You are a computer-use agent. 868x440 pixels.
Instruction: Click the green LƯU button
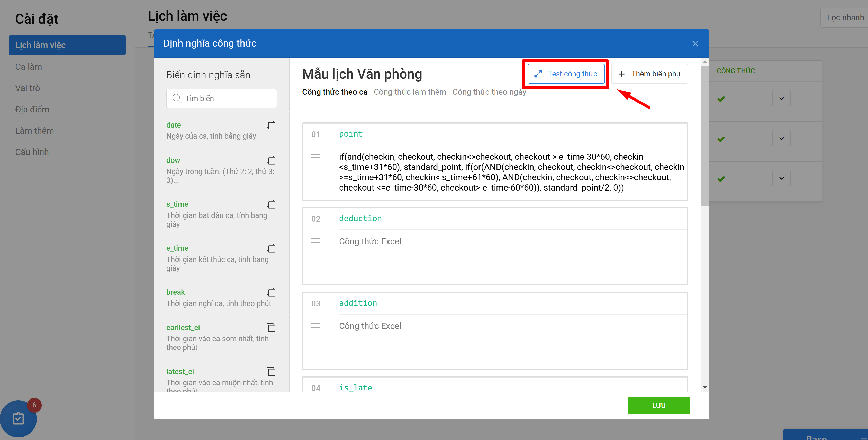tap(658, 405)
